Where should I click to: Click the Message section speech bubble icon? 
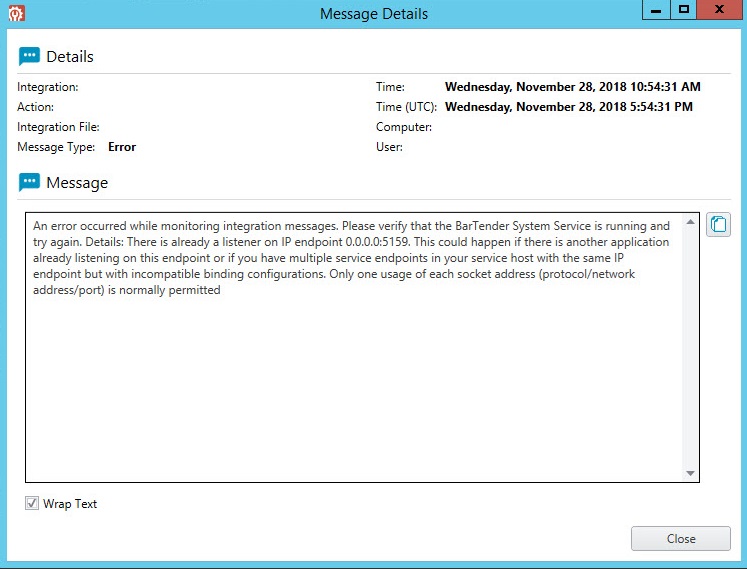29,183
